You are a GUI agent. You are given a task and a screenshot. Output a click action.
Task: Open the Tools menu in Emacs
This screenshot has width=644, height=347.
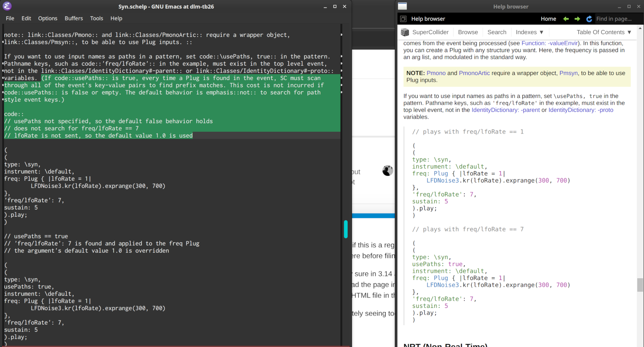pos(97,18)
